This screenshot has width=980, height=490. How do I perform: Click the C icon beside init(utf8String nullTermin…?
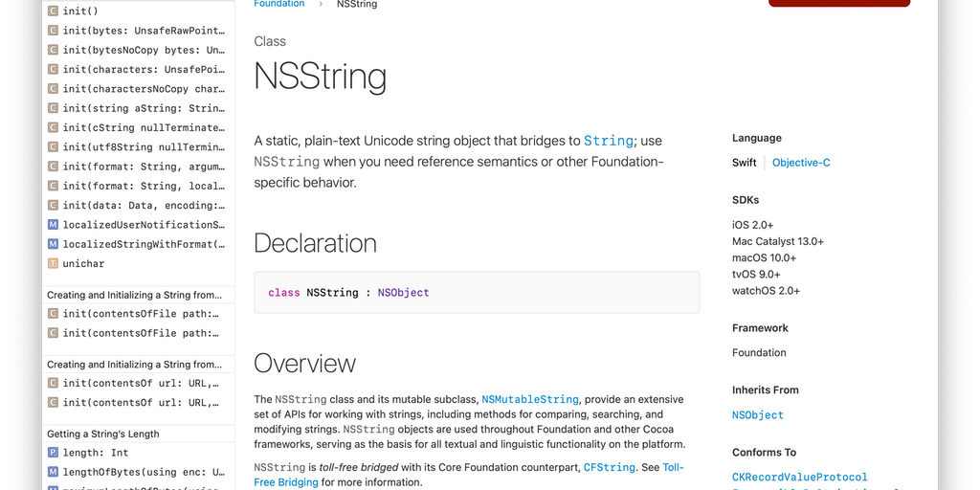click(x=54, y=147)
